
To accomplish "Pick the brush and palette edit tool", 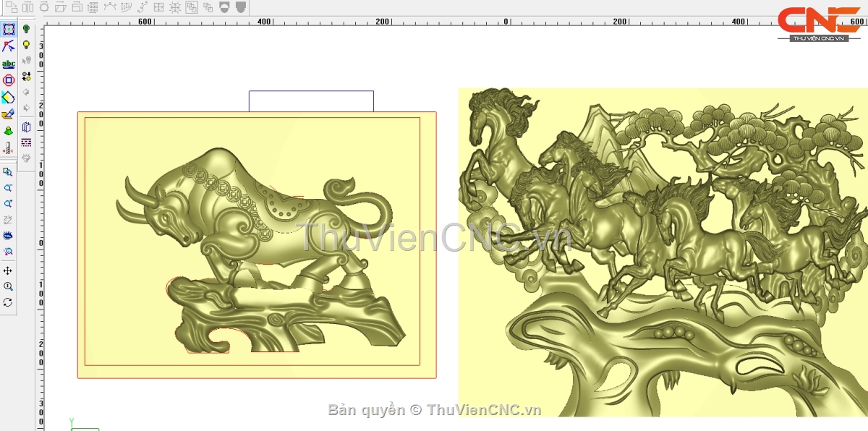I will pyautogui.click(x=9, y=114).
